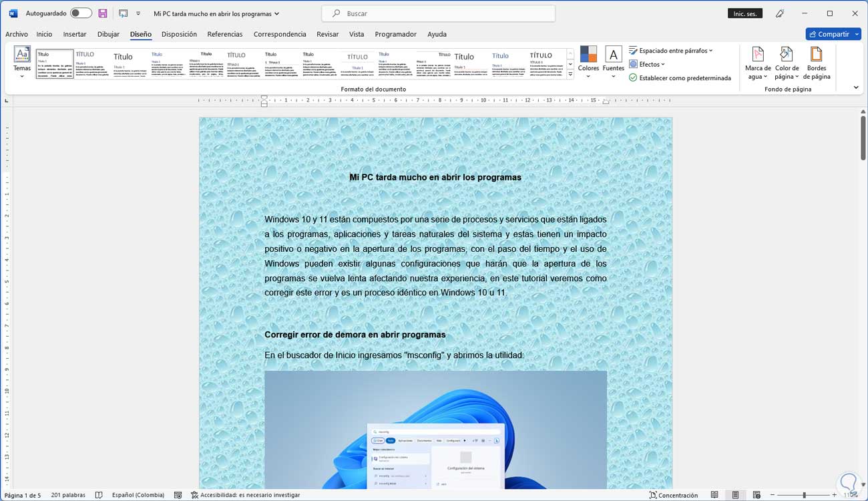Open the Marca de agua watermark menu
This screenshot has height=501, width=868.
pos(758,63)
